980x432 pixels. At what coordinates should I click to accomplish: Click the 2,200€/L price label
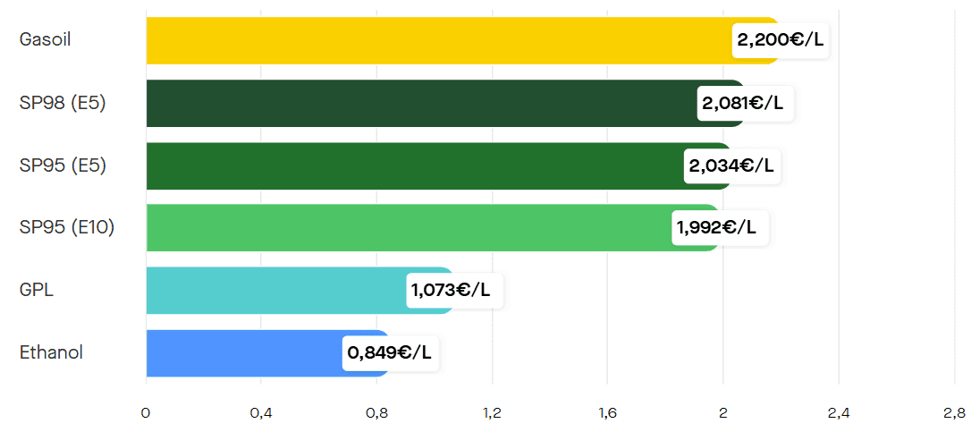780,40
